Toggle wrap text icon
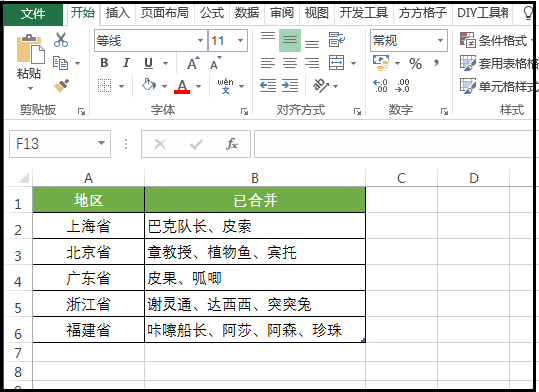539x392 pixels. pyautogui.click(x=337, y=40)
